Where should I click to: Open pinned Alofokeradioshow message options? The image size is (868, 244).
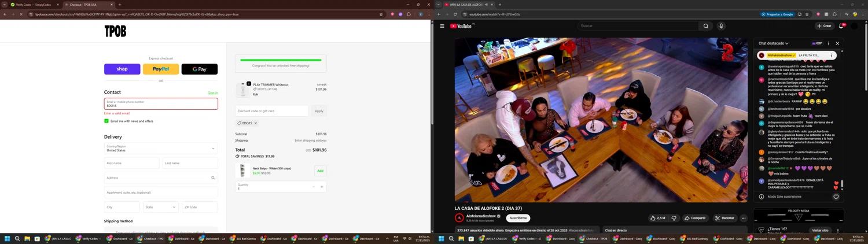click(831, 56)
